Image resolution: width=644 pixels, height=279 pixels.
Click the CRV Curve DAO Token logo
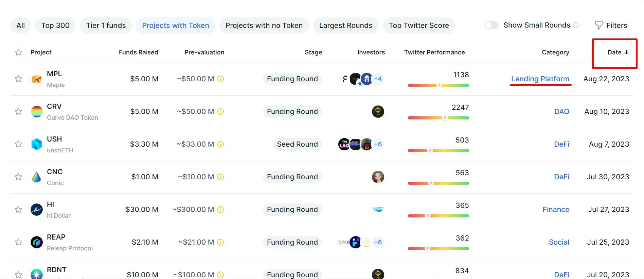[x=37, y=112]
